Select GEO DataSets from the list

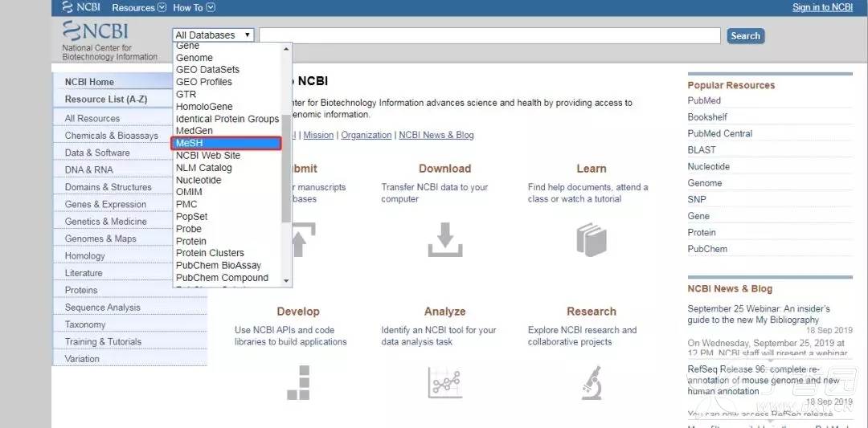tap(207, 70)
